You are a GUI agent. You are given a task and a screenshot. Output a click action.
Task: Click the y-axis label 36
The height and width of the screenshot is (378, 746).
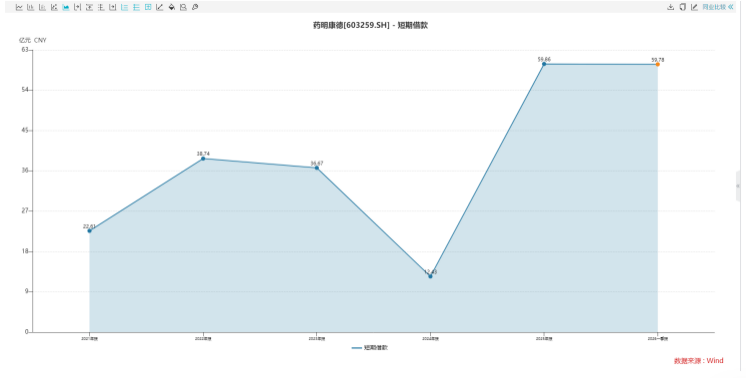click(25, 171)
